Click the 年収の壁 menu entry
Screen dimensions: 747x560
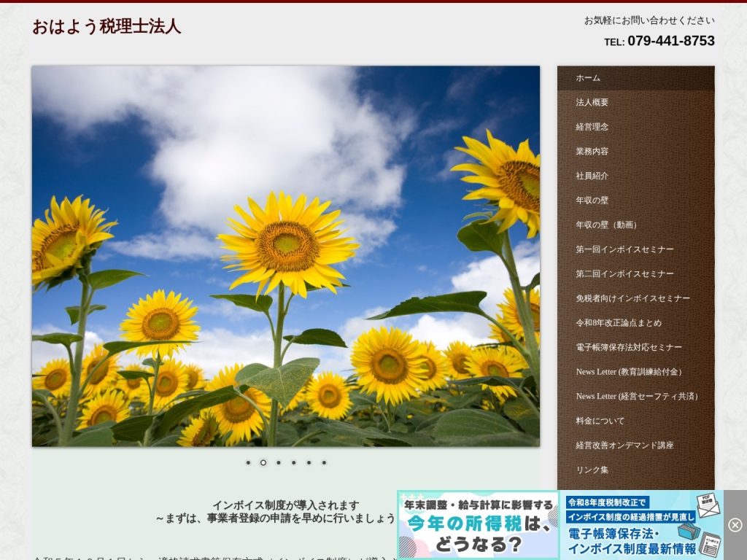pos(636,201)
